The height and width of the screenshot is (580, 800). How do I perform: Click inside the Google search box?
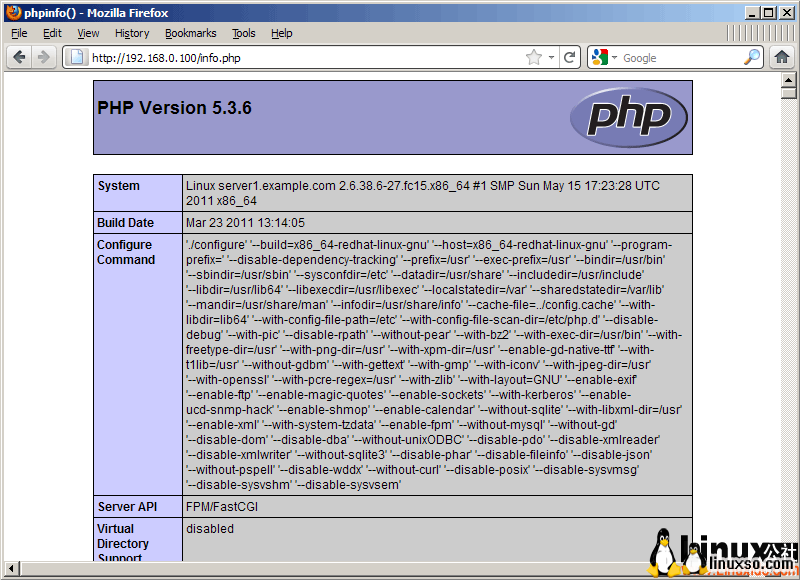tap(680, 58)
